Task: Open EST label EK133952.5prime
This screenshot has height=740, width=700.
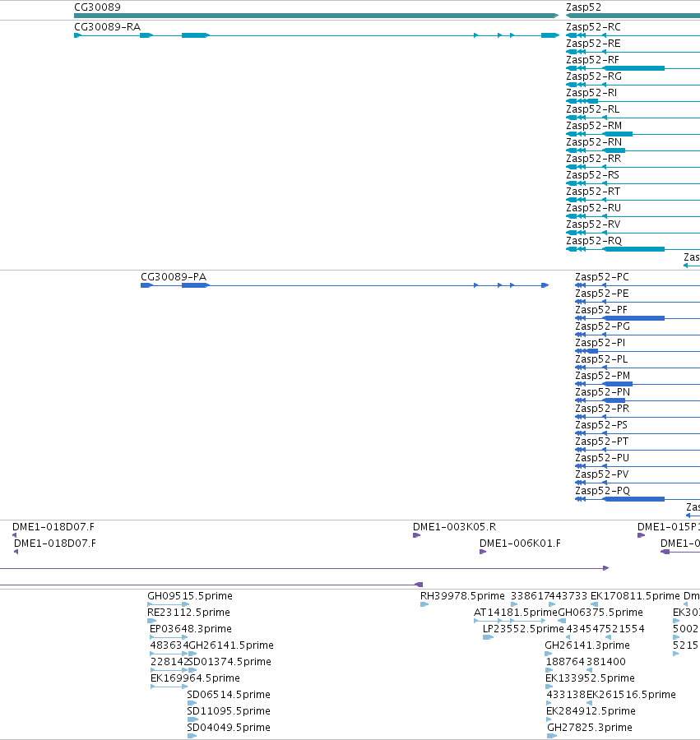Action: [x=590, y=678]
